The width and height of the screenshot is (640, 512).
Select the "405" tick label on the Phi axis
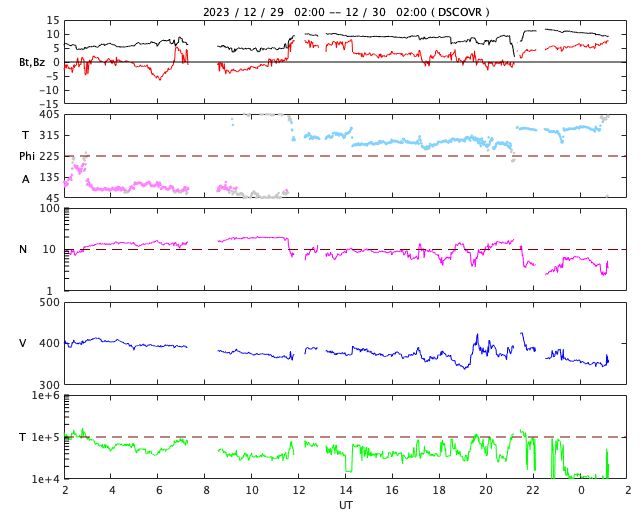(49, 115)
